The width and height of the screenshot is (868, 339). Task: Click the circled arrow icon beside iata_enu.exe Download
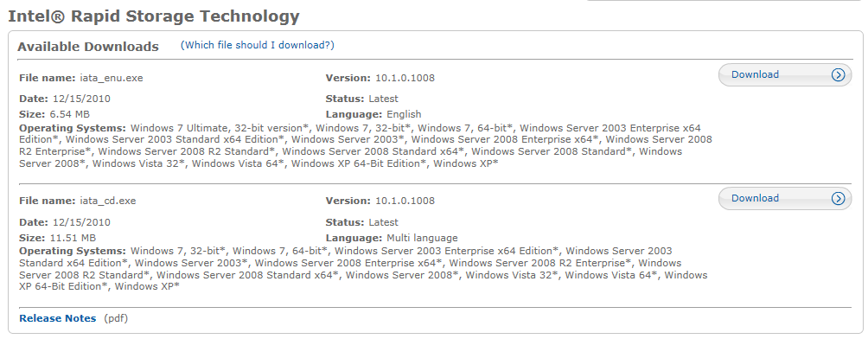[838, 74]
